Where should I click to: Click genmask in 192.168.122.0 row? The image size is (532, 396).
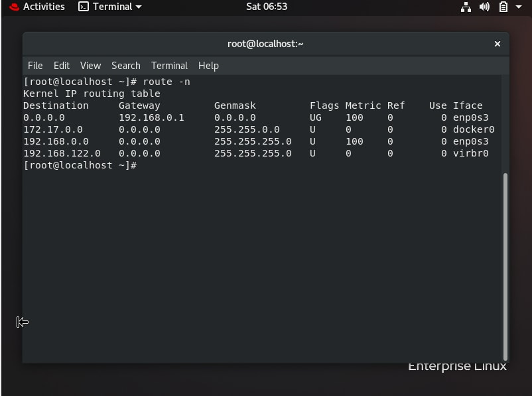pos(253,153)
